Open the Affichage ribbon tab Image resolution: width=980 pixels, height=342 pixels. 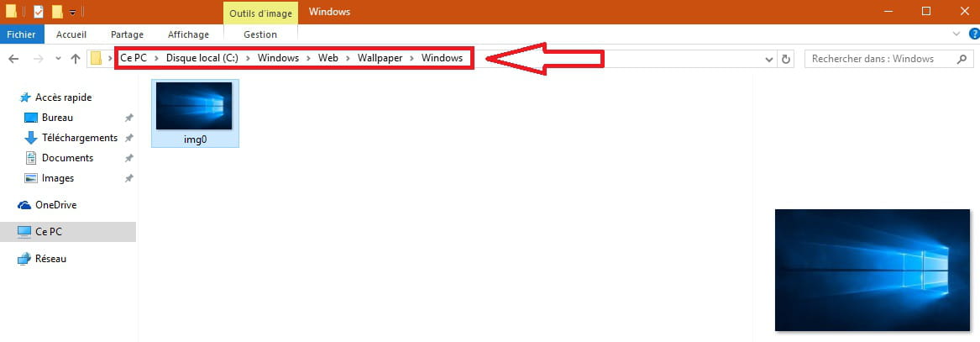188,34
